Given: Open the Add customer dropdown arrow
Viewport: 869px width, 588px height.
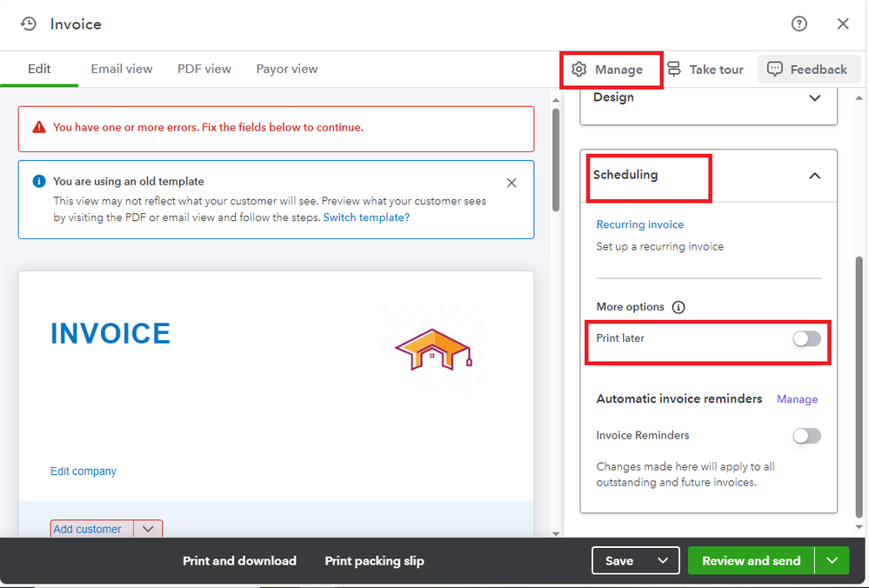Looking at the screenshot, I should point(148,529).
